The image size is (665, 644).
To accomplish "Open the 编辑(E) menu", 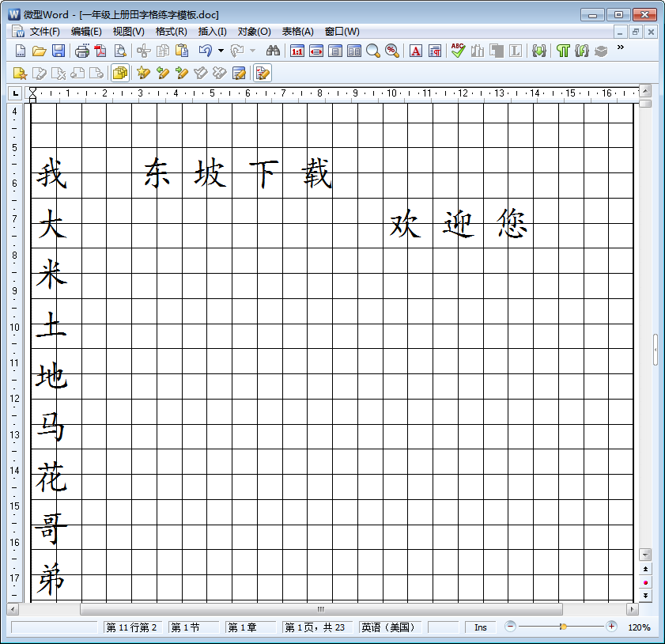I will point(86,32).
